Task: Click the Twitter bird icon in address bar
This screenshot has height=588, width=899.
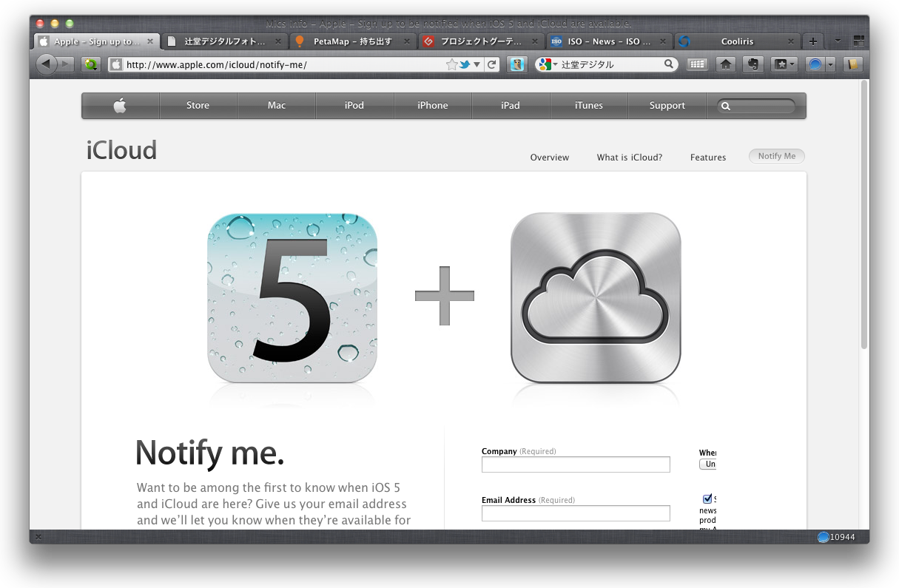Action: point(465,64)
